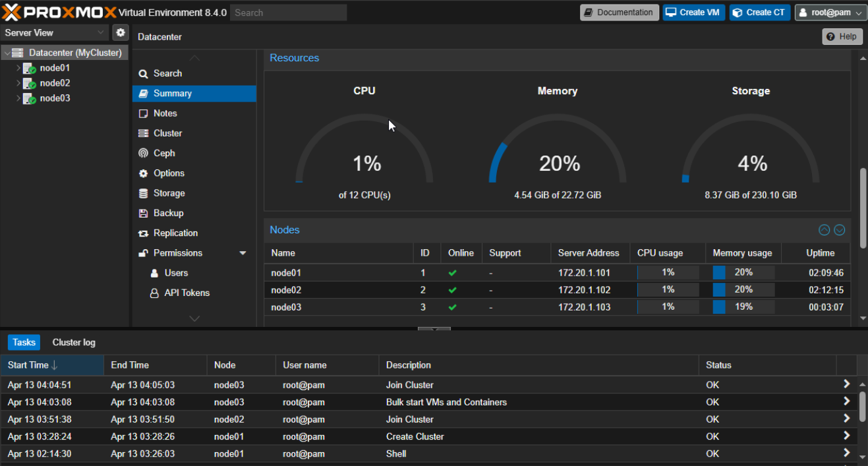
Task: Click the Proxmox logo
Action: pyautogui.click(x=59, y=12)
